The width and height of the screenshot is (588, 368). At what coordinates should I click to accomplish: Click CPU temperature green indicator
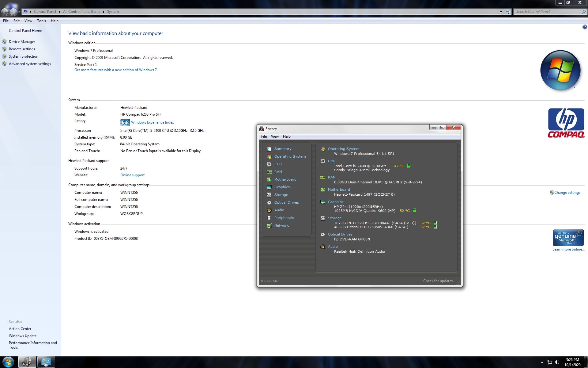(x=409, y=166)
